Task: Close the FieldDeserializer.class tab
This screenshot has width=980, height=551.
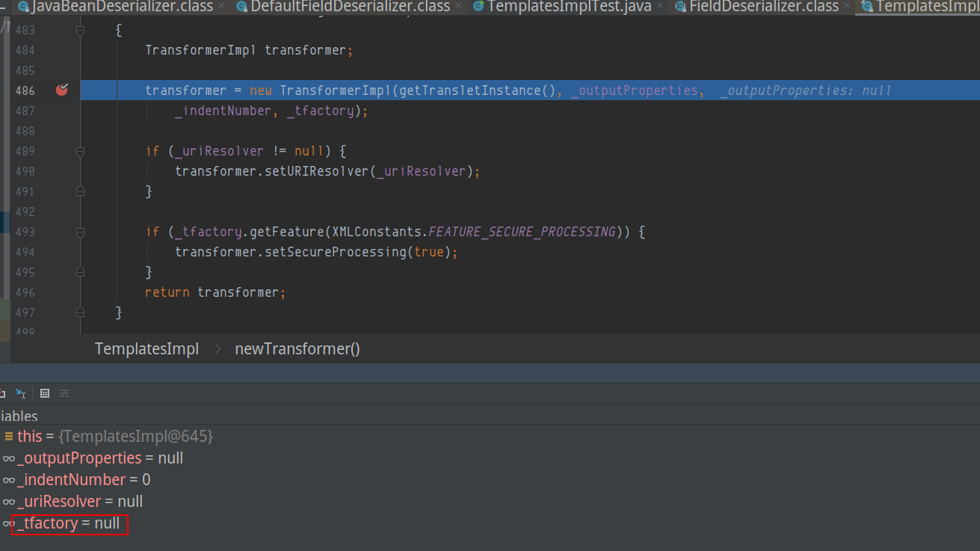Action: [846, 7]
